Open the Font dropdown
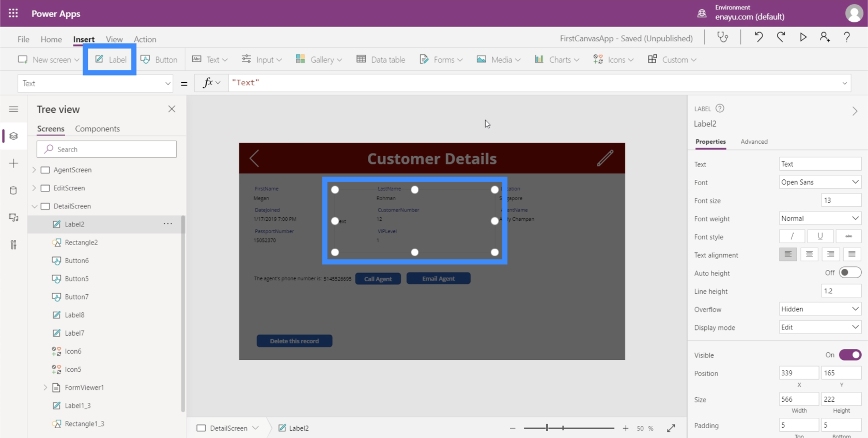This screenshot has width=868, height=438. click(x=820, y=182)
